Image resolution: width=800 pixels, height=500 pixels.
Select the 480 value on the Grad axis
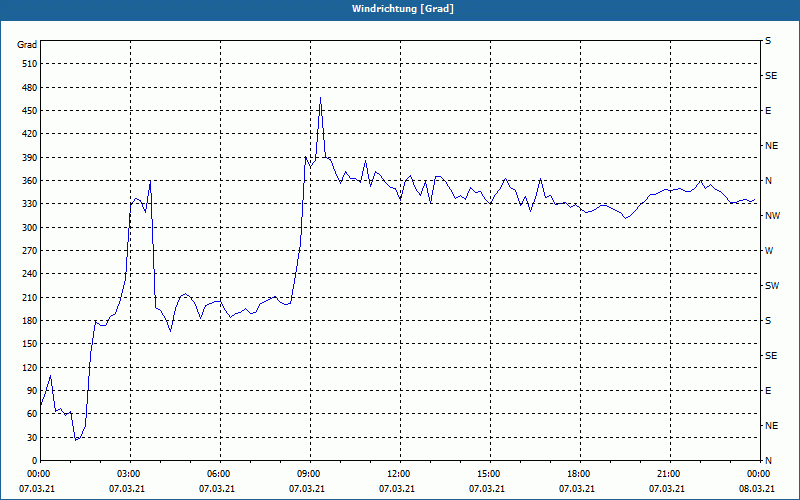coord(30,87)
